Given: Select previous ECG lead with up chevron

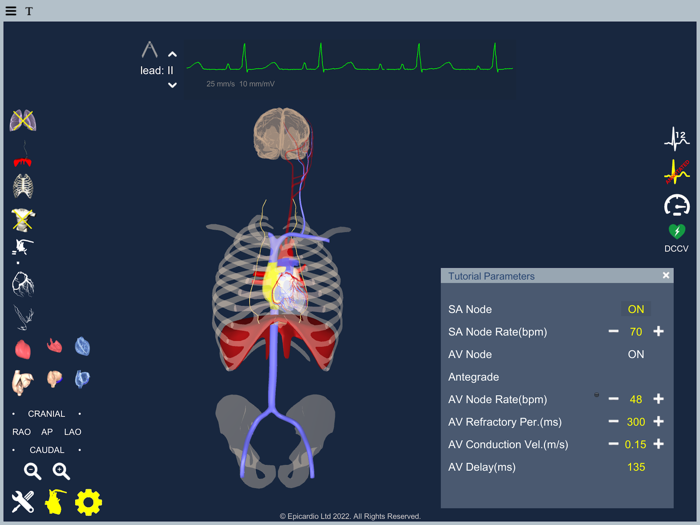Looking at the screenshot, I should click(172, 54).
